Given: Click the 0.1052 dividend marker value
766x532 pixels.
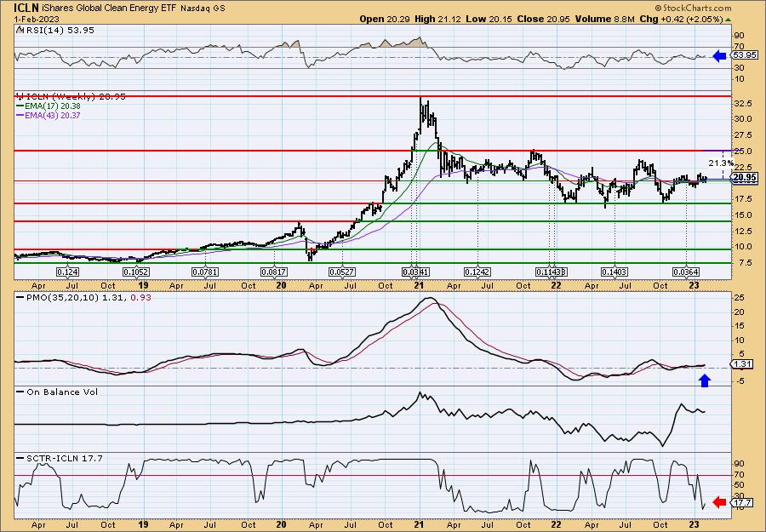Looking at the screenshot, I should point(136,272).
